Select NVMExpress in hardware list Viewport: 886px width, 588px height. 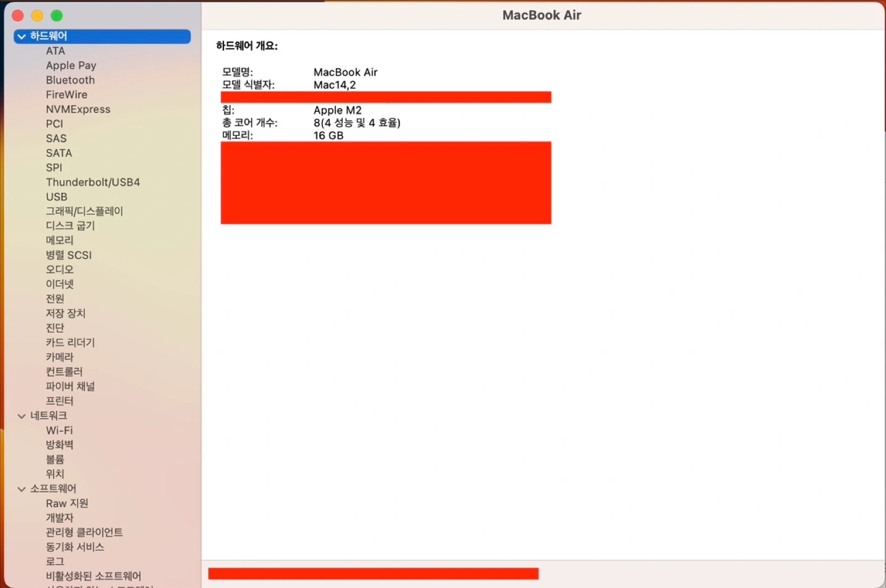[78, 109]
